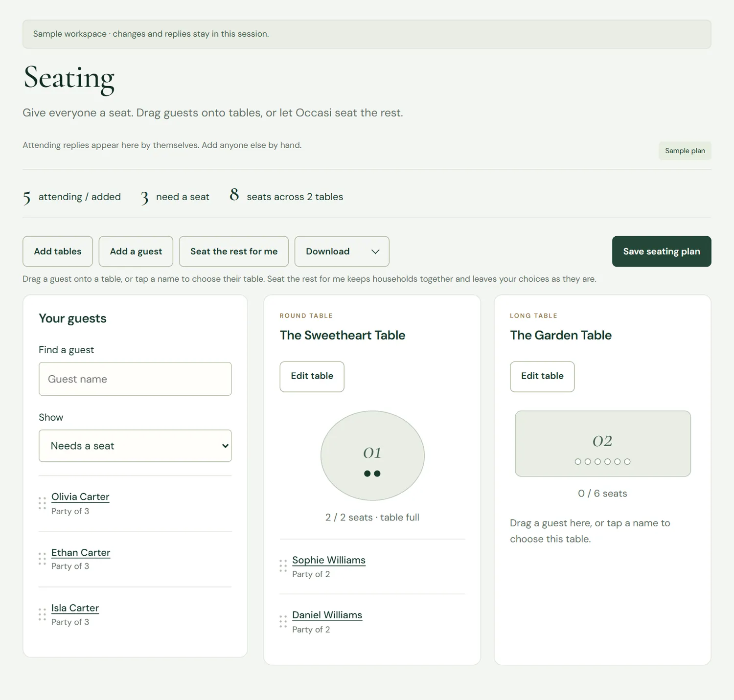The height and width of the screenshot is (700, 734).
Task: Open the Download dropdown
Action: tap(342, 251)
